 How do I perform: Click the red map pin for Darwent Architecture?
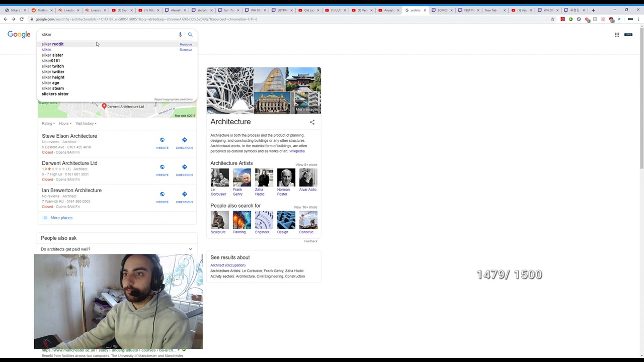pos(104,106)
